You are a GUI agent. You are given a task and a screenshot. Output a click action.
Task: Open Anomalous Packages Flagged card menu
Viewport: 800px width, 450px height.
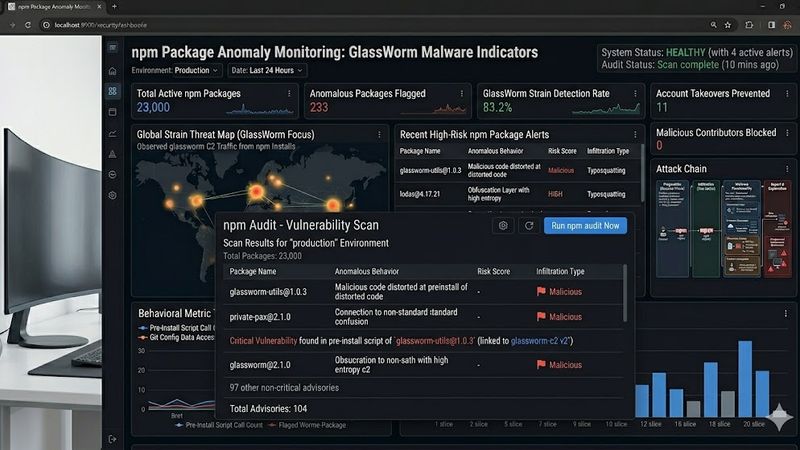click(462, 94)
